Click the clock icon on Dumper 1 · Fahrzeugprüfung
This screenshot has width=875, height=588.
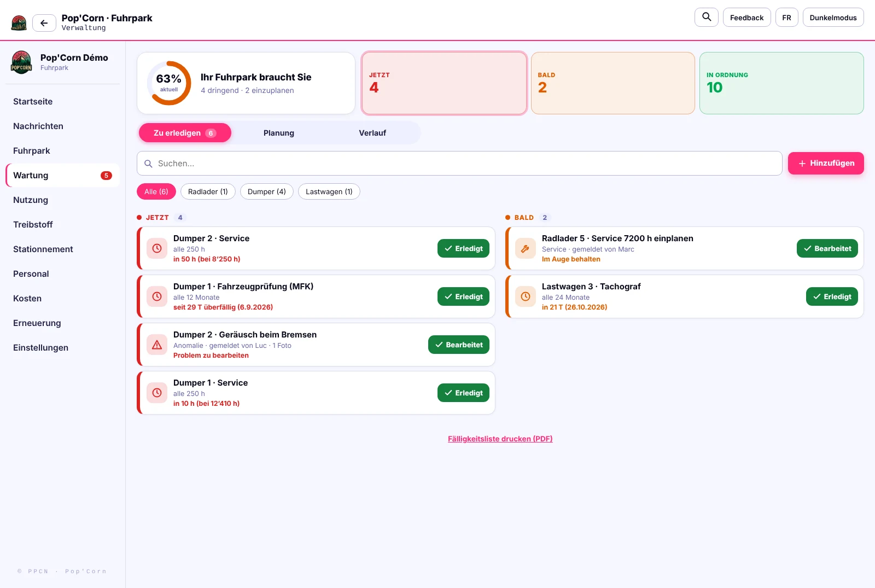pos(157,296)
